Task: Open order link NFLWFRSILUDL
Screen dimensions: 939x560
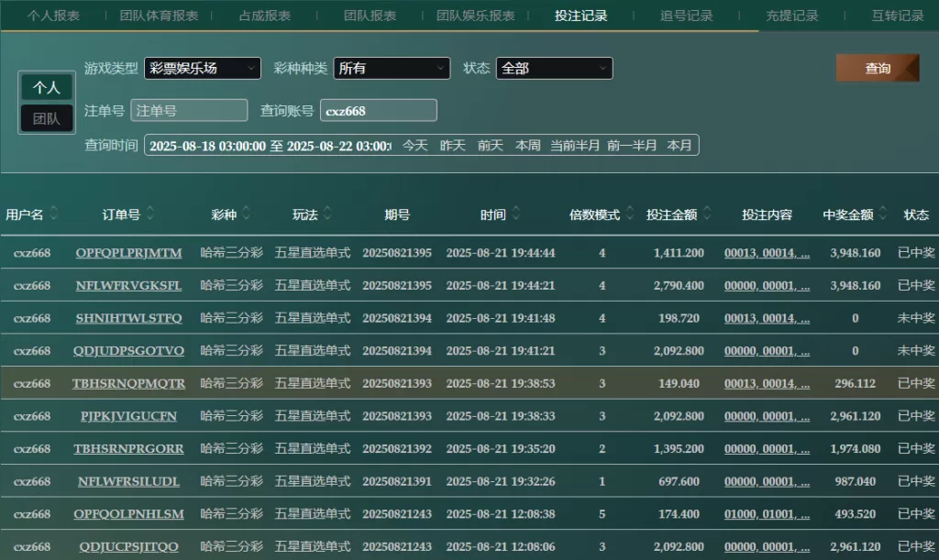Action: [x=128, y=481]
